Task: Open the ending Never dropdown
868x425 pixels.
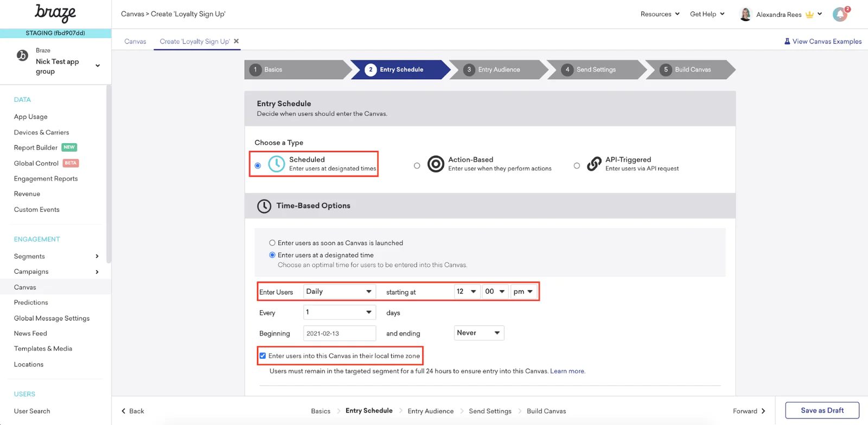Action: click(479, 333)
